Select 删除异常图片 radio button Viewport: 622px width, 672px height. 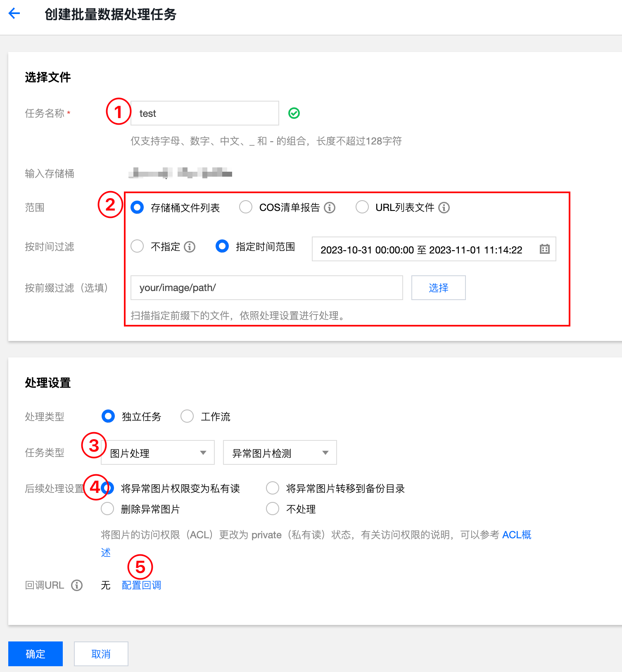pyautogui.click(x=107, y=509)
